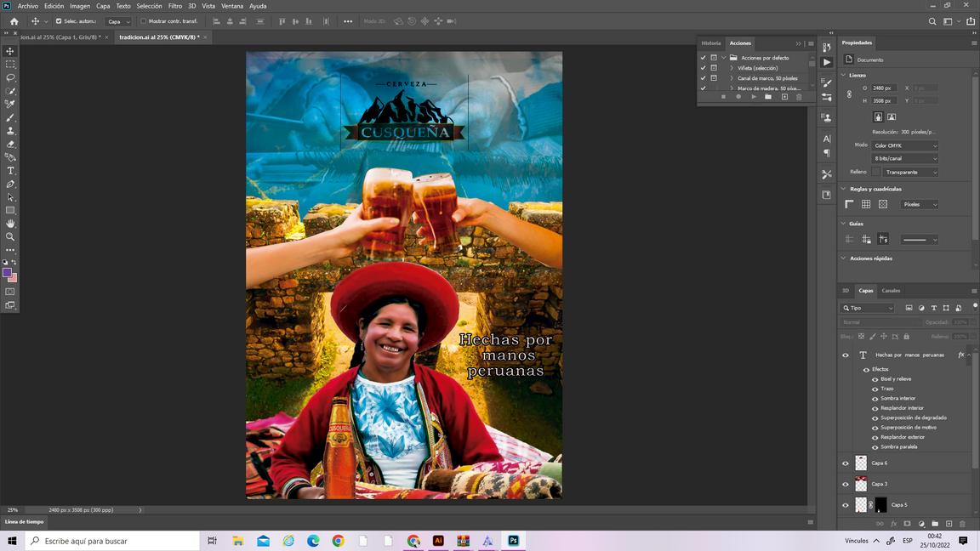Select the Eyedropper tool
980x551 pixels.
click(10, 105)
